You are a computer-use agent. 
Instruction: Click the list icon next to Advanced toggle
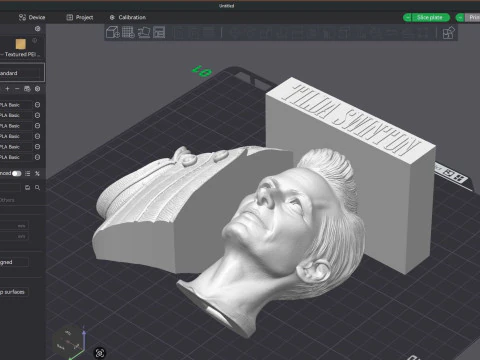pos(27,173)
